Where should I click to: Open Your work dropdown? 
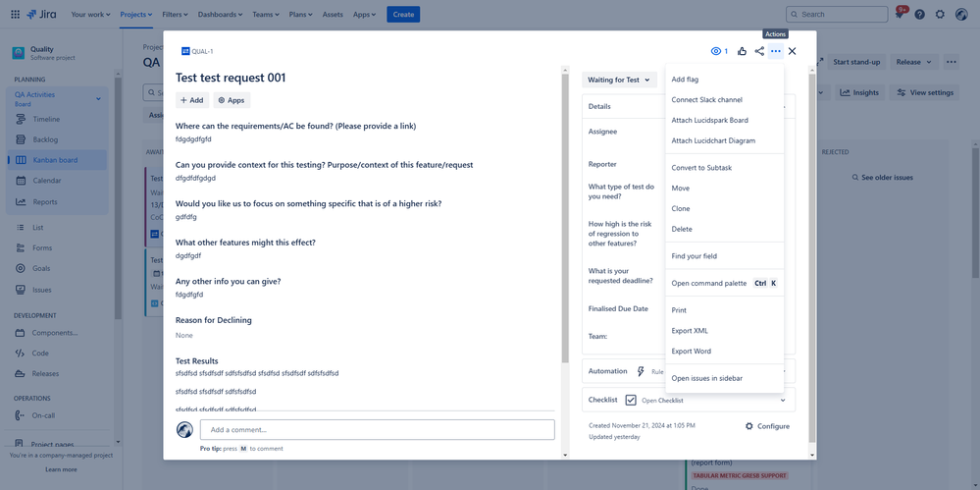tap(90, 14)
